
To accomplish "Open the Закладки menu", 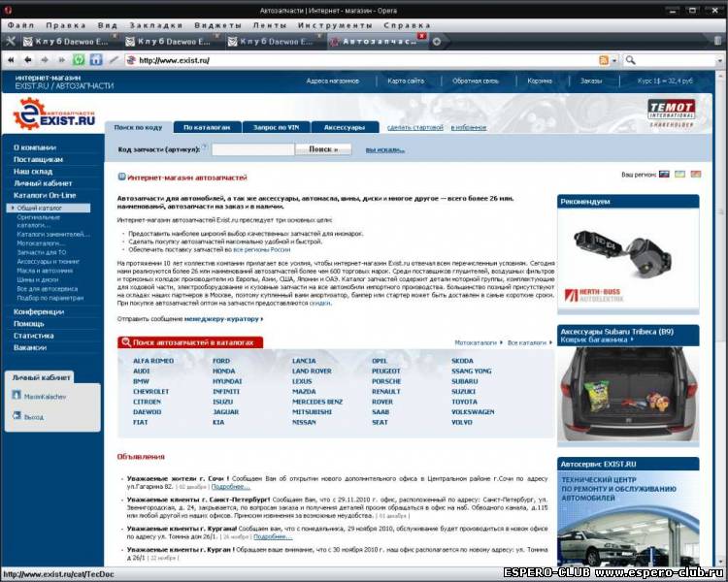I will [x=156, y=25].
